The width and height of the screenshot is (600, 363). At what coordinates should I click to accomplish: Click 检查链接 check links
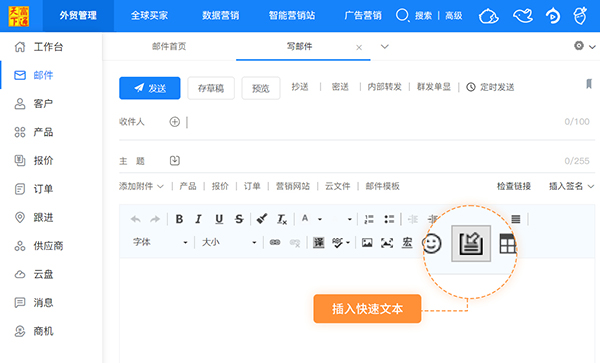pyautogui.click(x=514, y=186)
